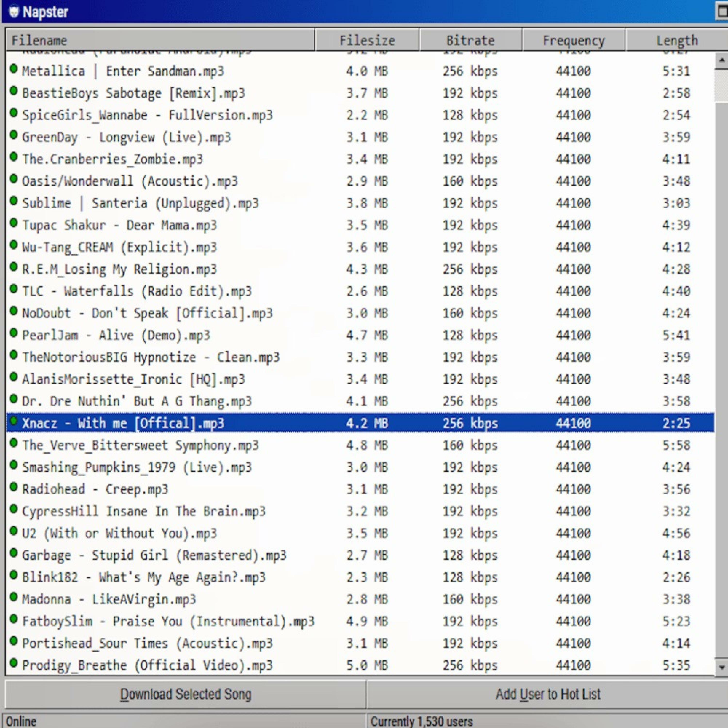Screen dimensions: 728x728
Task: Click green status dot beside Metallica Enter Sandman
Action: (x=14, y=69)
